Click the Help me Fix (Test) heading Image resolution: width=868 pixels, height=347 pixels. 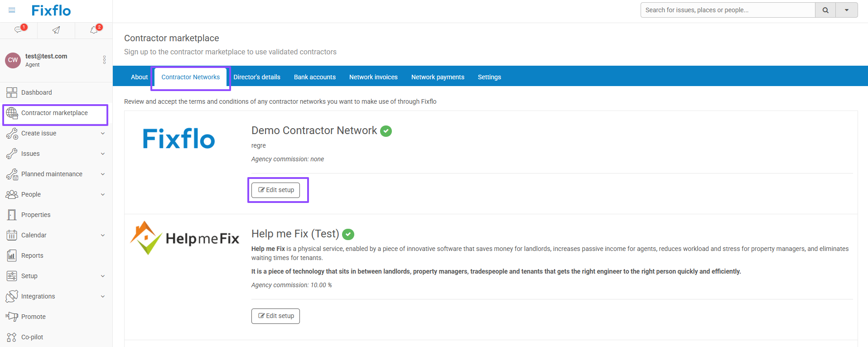tap(295, 234)
